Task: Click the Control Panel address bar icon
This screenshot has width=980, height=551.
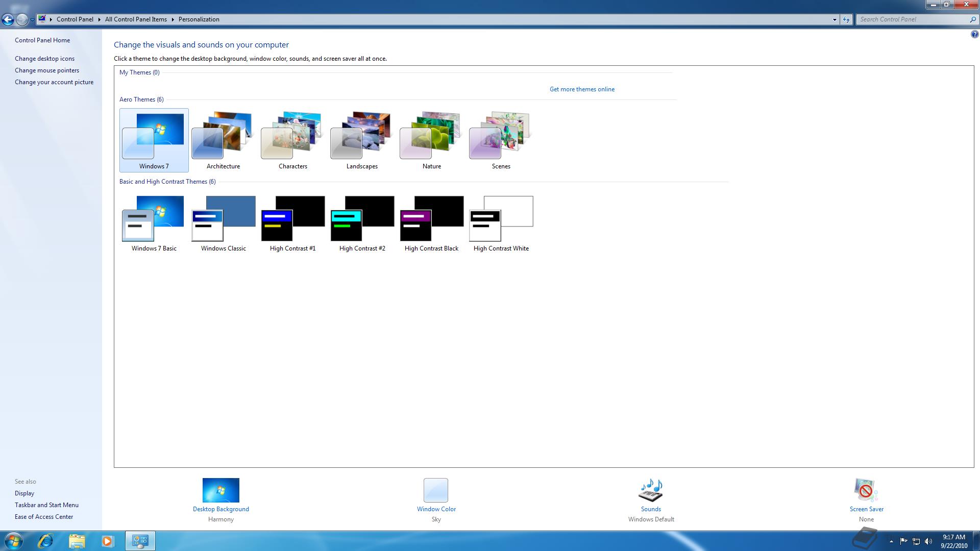Action: pos(42,19)
